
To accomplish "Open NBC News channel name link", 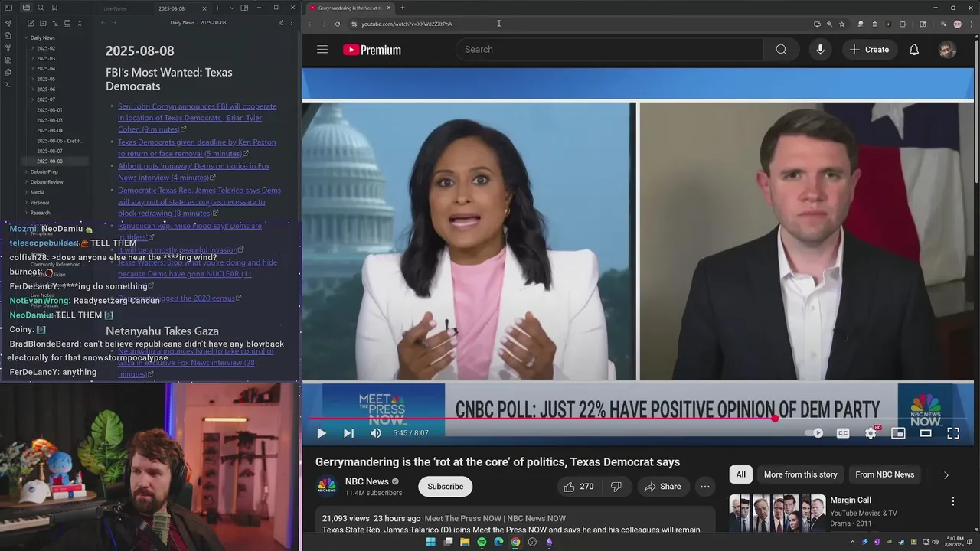I will [367, 481].
